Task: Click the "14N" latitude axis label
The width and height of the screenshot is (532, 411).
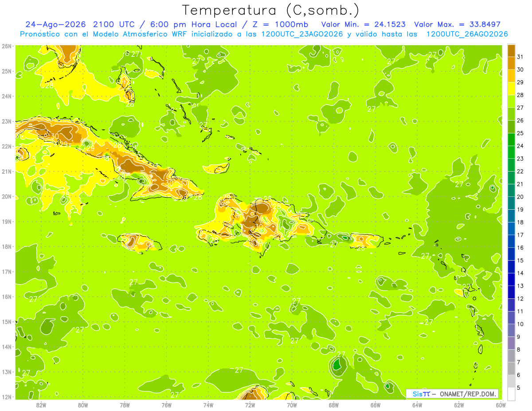Action: click(7, 347)
